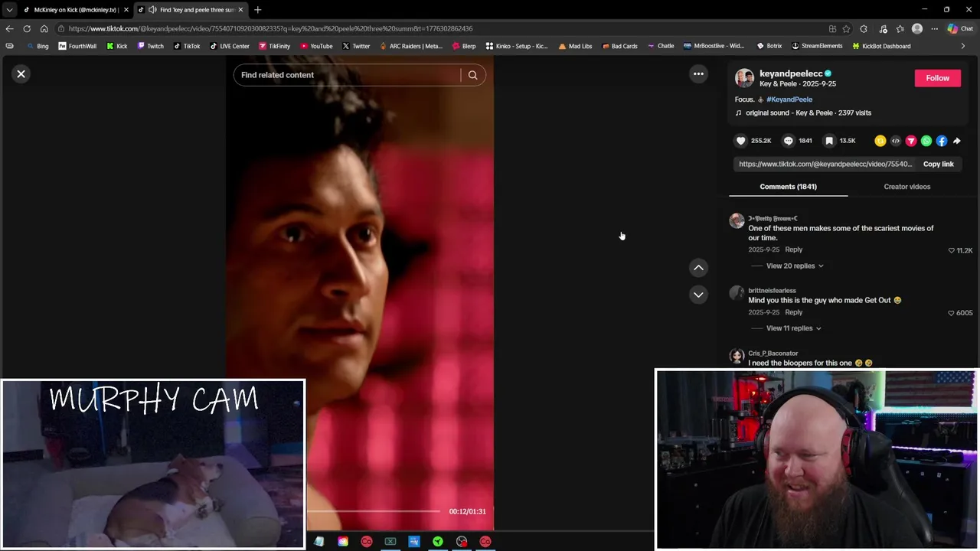
Task: Expand the bookmarks overflow chevron
Action: 962,46
